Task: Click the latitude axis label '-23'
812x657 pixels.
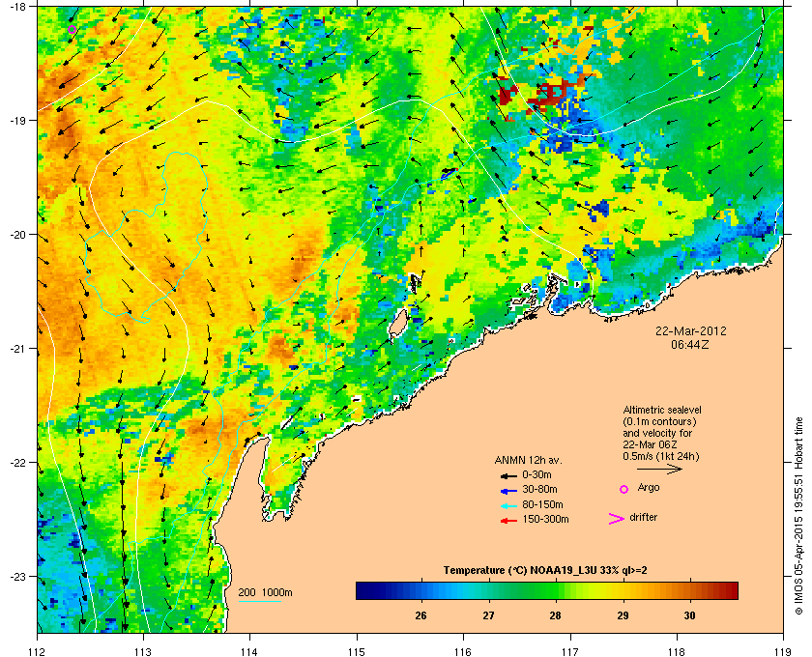Action: (x=17, y=576)
